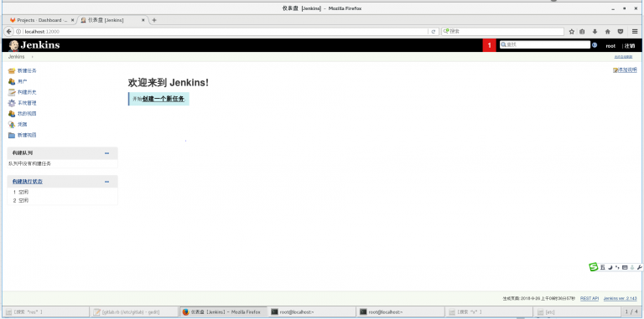The width and height of the screenshot is (644, 319).
Task: Collapse the Build Queue panel
Action: click(106, 153)
